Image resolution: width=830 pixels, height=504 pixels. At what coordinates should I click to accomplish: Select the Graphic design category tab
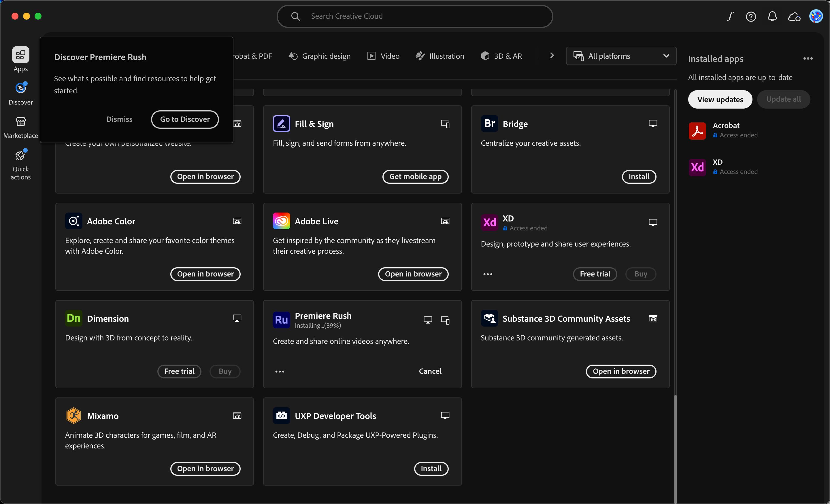[319, 56]
